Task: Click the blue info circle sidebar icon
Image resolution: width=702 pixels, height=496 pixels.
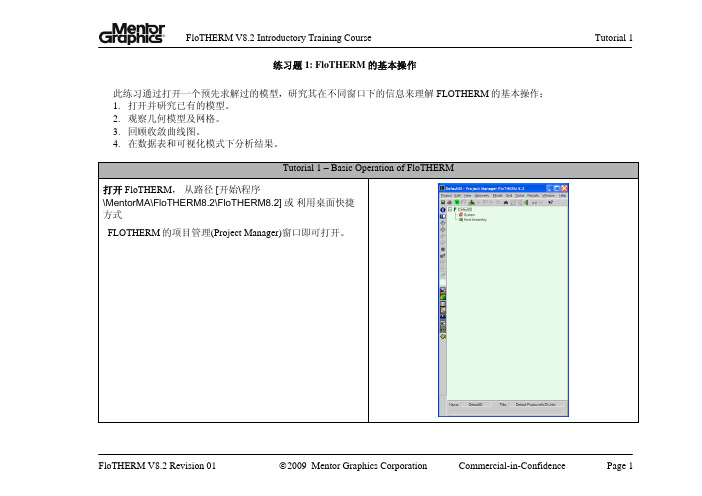Action: [x=443, y=210]
